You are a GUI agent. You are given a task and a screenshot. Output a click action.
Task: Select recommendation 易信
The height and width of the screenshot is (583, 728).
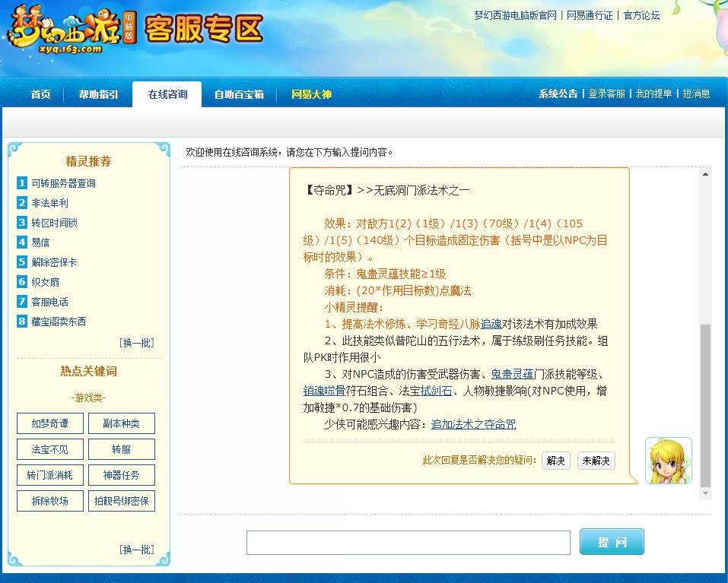click(40, 242)
